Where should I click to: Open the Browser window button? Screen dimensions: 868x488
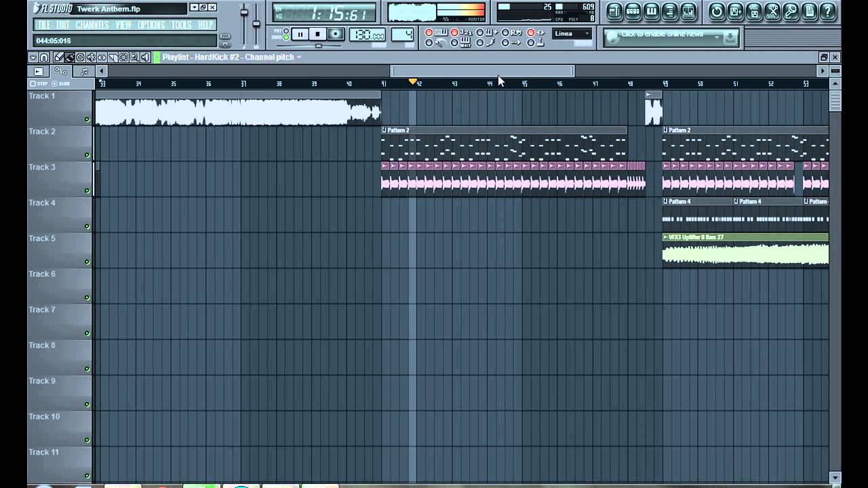[669, 11]
